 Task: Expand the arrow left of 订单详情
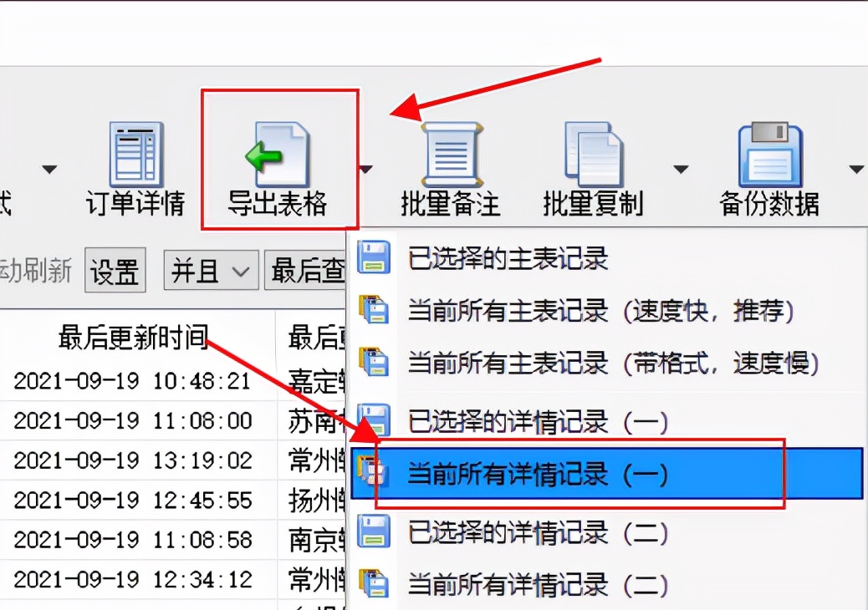(x=50, y=169)
